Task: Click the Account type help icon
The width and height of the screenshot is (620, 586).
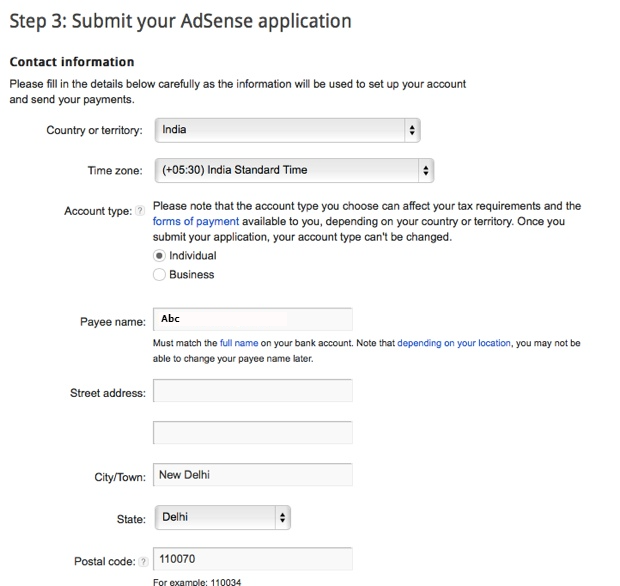Action: tap(140, 211)
